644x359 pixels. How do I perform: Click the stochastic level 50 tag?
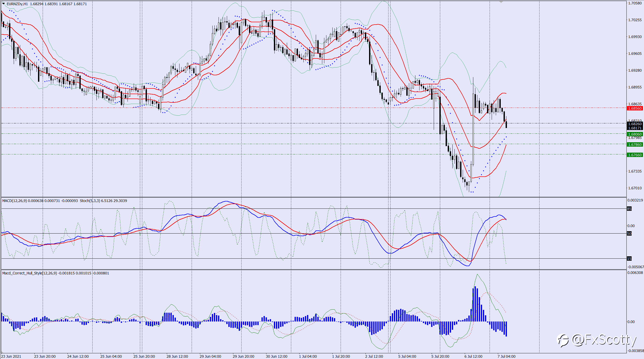click(629, 234)
